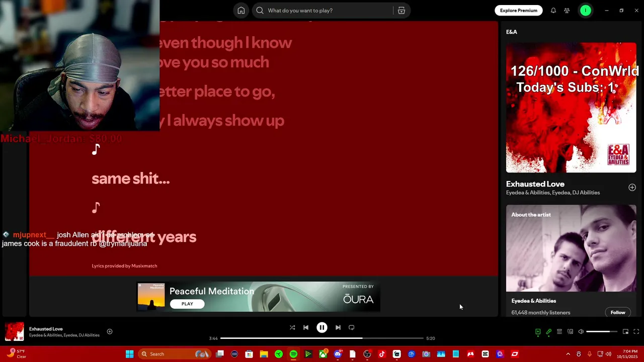Go to Spotify Home
Image resolution: width=644 pixels, height=362 pixels.
pos(241,11)
